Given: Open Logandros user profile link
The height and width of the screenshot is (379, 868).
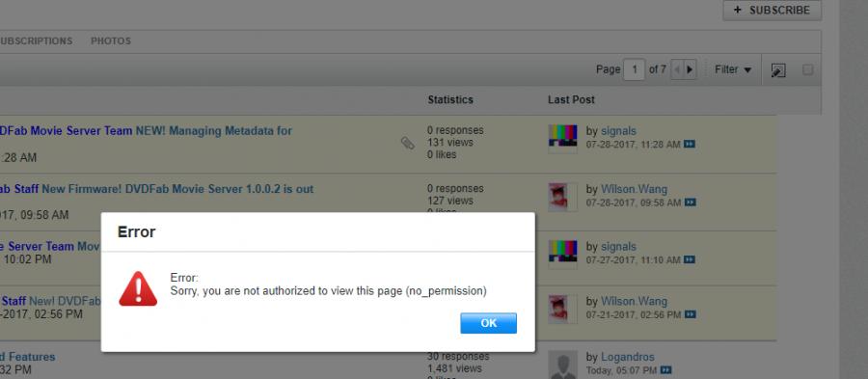Looking at the screenshot, I should pyautogui.click(x=628, y=357).
